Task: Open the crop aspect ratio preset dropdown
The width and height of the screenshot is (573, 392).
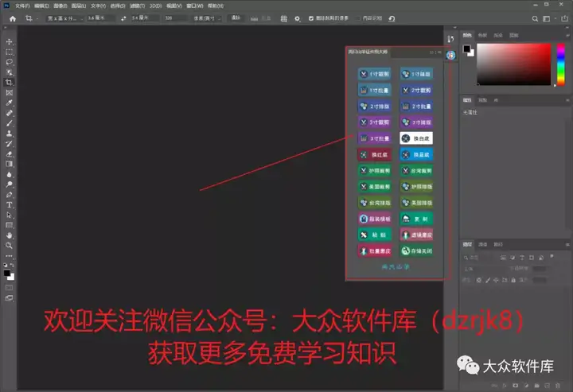Action: coord(65,18)
